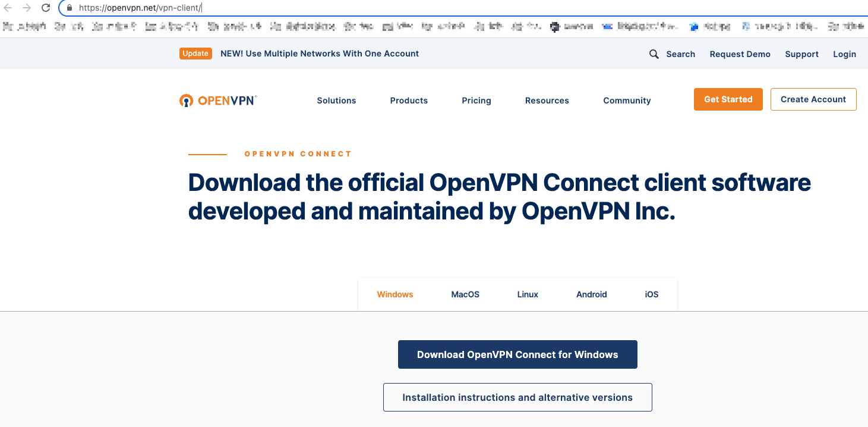Open the Pricing menu item

click(x=476, y=101)
